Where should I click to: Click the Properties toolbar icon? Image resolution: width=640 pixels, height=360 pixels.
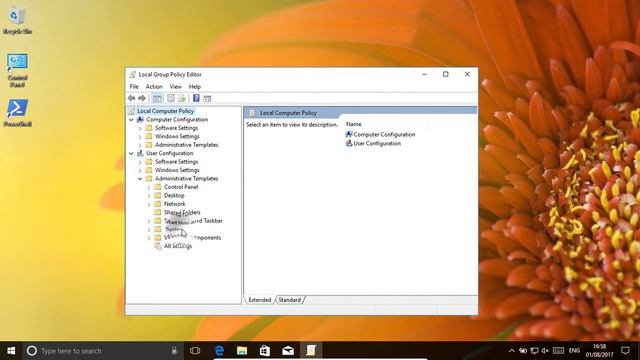pos(171,98)
